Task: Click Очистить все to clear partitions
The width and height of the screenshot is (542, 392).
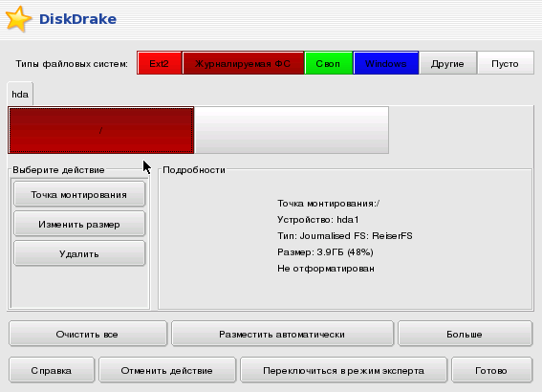Action: coord(88,334)
